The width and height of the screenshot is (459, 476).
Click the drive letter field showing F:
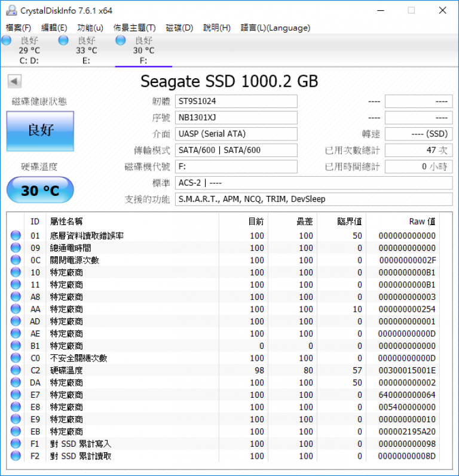click(236, 167)
